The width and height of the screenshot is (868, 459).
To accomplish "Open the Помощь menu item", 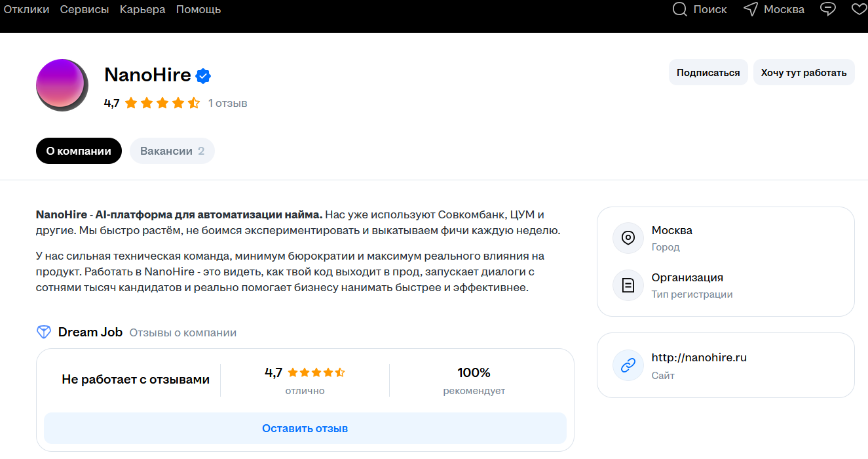I will click(x=198, y=9).
